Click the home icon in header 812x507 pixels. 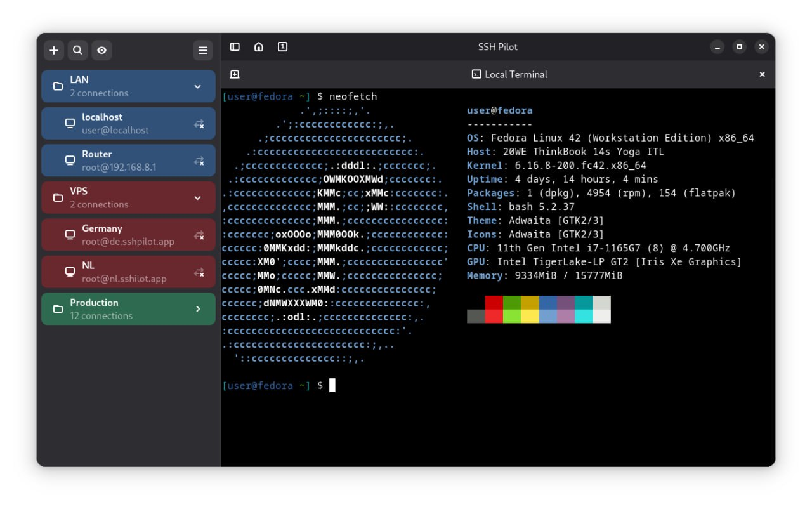[x=259, y=47]
